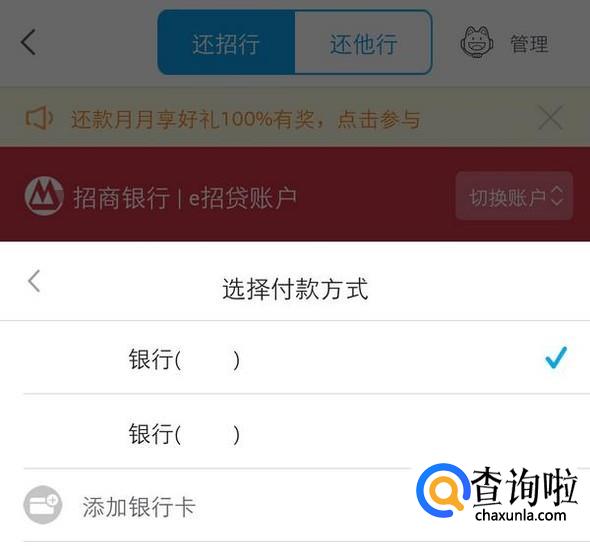Switch to the 还他行 tab
The image size is (590, 546).
pos(363,43)
